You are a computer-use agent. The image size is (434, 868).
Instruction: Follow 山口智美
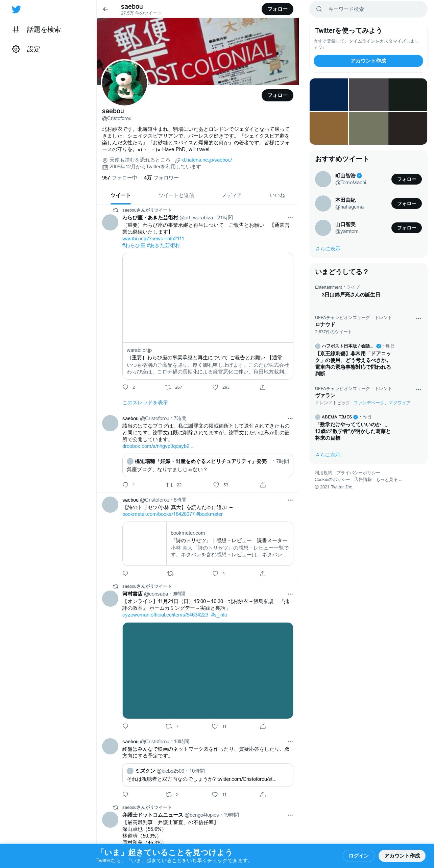[407, 228]
